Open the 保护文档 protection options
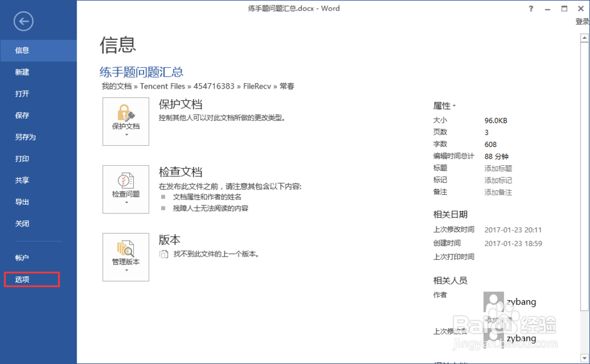Screen dimensions: 590x364 [126, 117]
